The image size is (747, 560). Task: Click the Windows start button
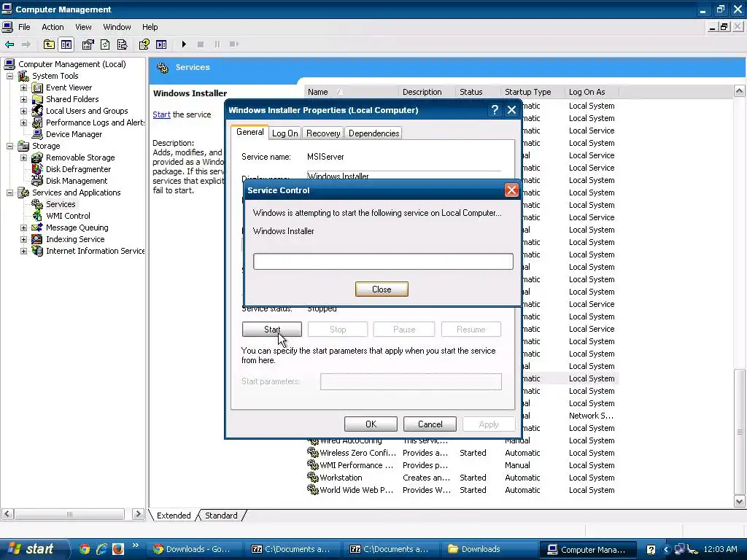[34, 549]
